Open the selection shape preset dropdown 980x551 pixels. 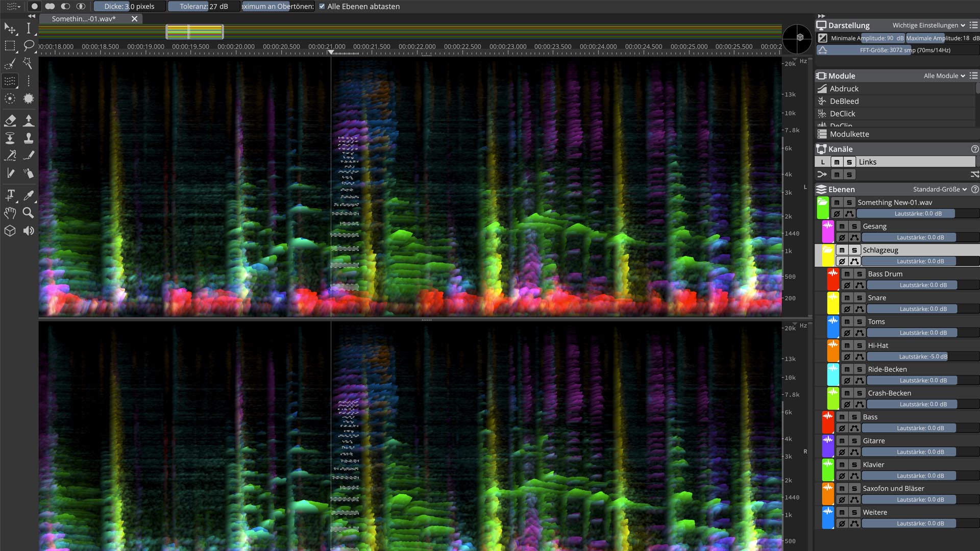tap(13, 6)
